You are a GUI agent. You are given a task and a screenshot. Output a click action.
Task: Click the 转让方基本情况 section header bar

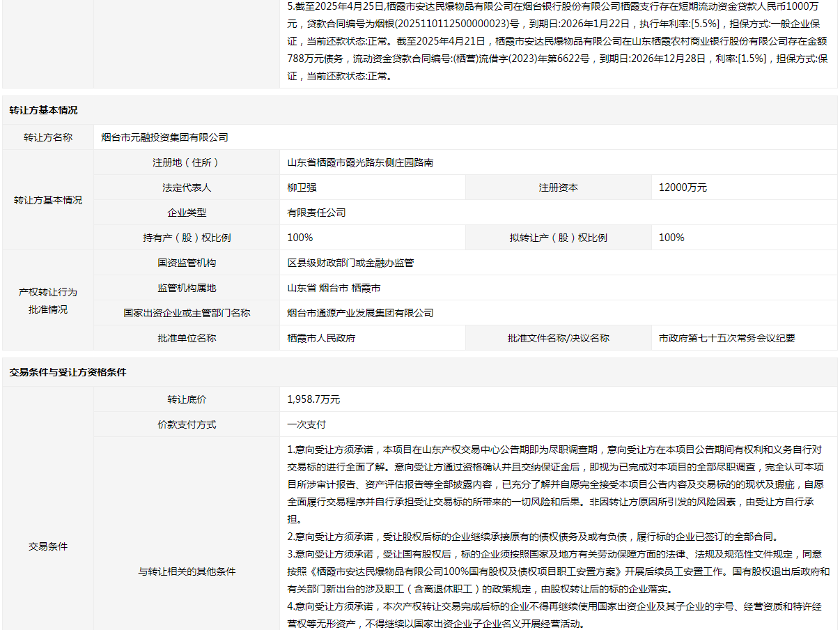pyautogui.click(x=419, y=110)
